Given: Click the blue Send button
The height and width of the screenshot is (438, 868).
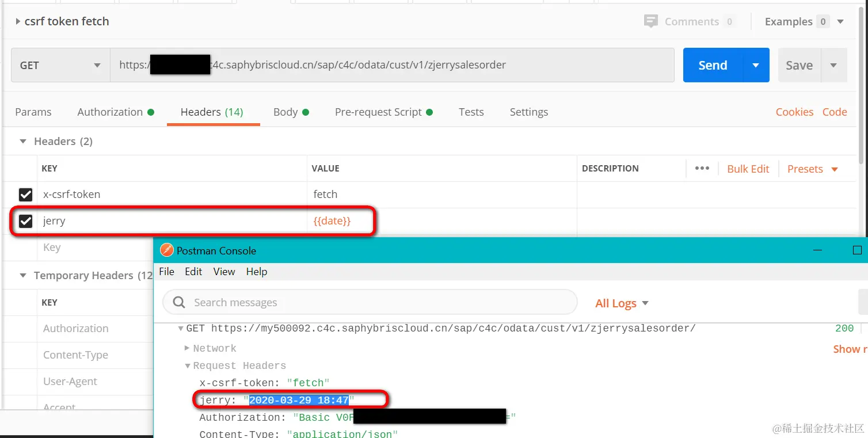Looking at the screenshot, I should 713,65.
